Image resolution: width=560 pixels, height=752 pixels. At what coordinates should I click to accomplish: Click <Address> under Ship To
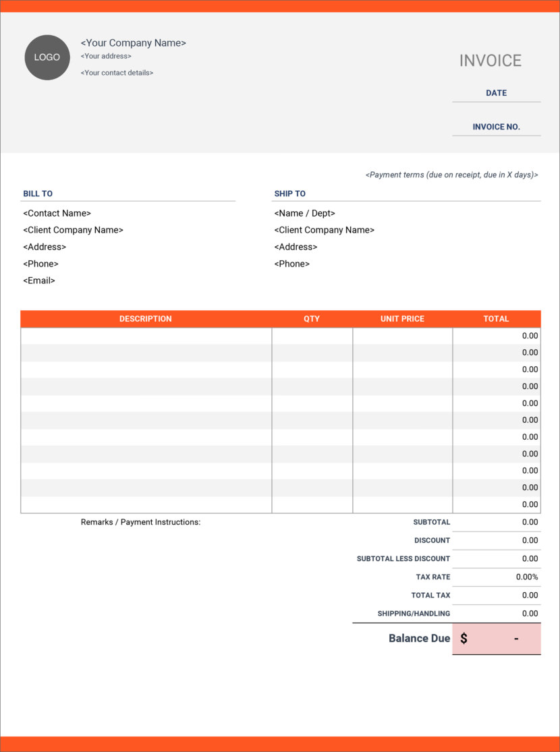click(x=296, y=247)
